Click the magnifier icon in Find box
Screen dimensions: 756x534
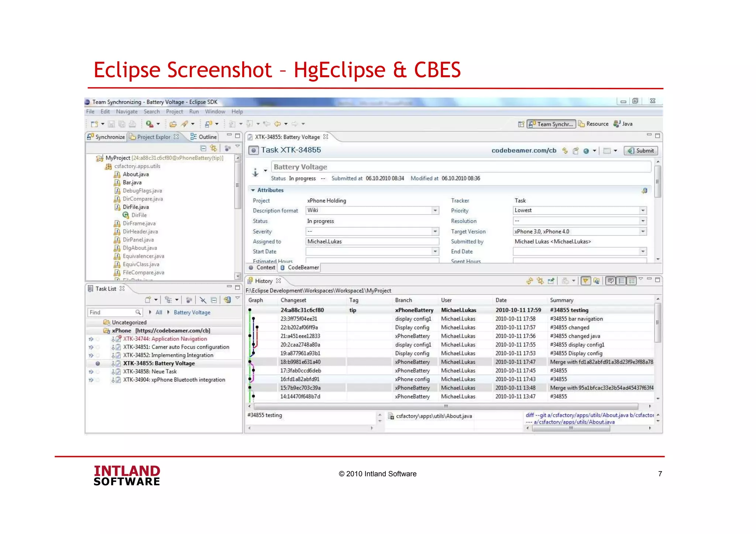138,312
